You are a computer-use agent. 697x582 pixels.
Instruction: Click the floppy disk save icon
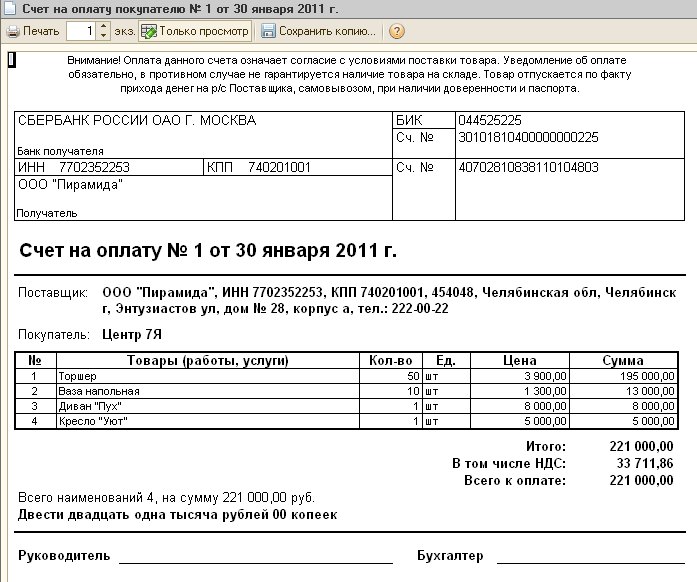tap(268, 31)
